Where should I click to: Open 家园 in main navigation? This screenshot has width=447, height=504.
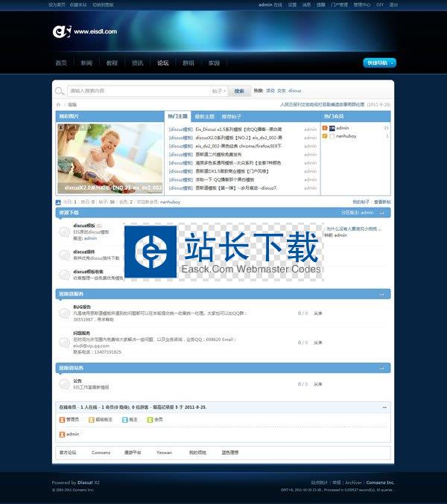tap(214, 63)
